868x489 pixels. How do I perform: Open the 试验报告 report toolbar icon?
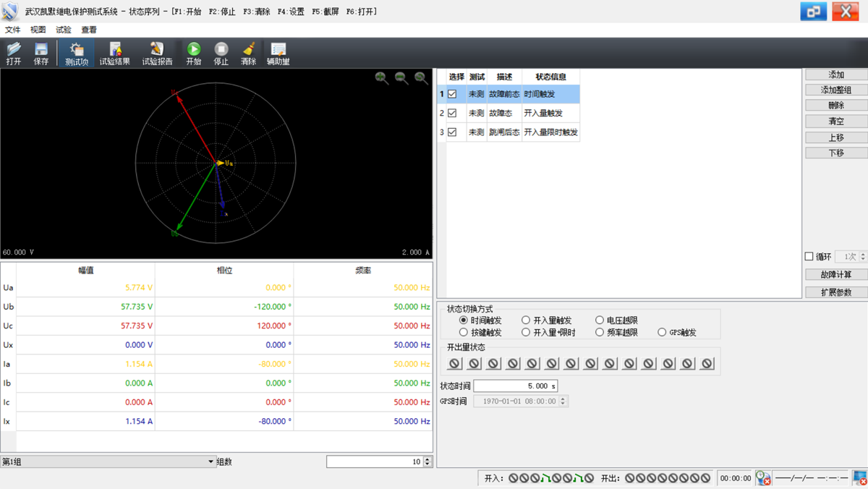(157, 49)
